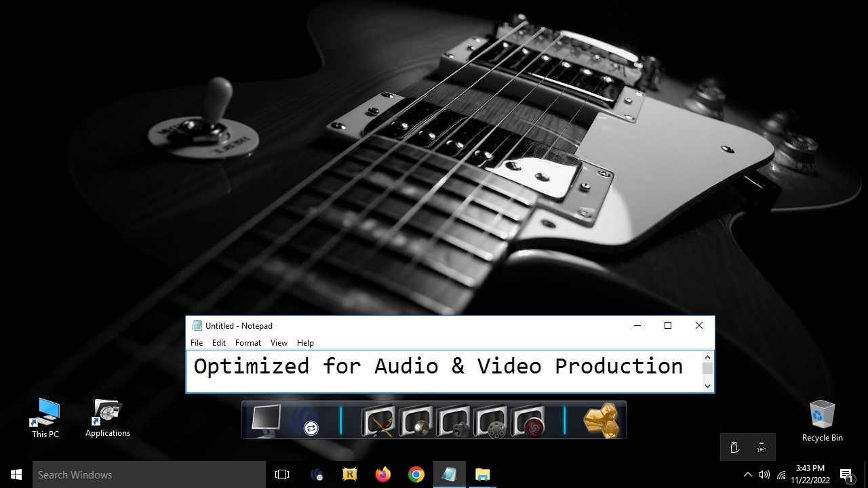Open Notepad's View menu
The image size is (868, 488).
[279, 343]
